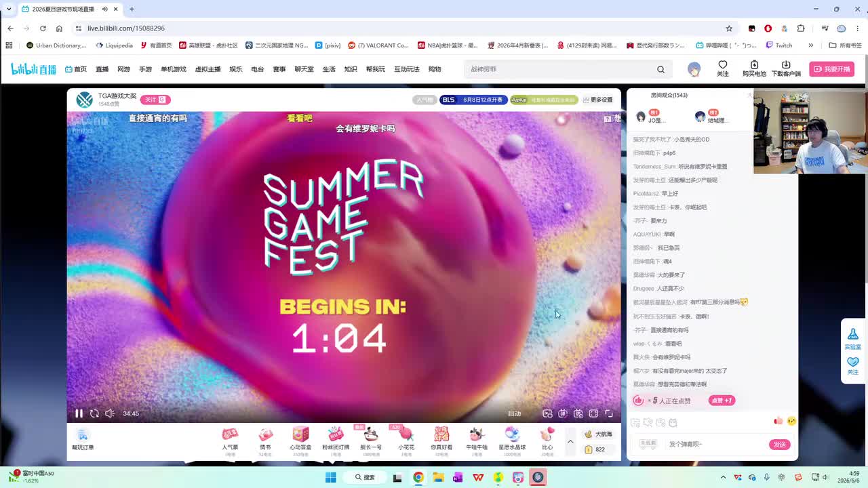Click the danmaku input field 发个弹幕呗

click(715, 444)
